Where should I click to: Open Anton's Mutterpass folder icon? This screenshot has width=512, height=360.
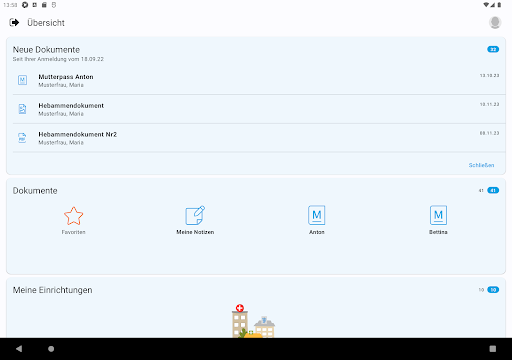tap(317, 215)
